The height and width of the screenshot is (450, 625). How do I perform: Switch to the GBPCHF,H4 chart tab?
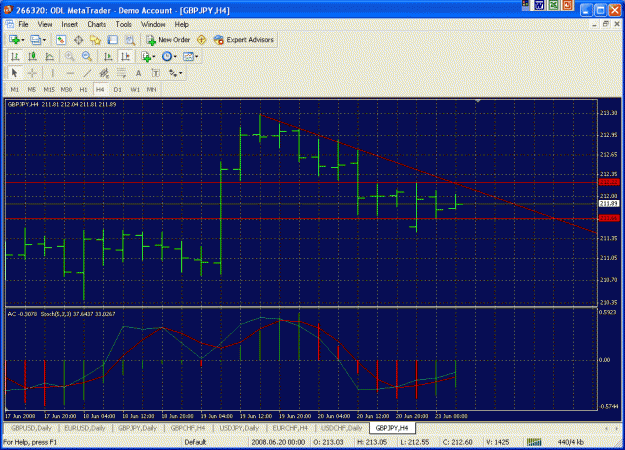click(x=188, y=428)
